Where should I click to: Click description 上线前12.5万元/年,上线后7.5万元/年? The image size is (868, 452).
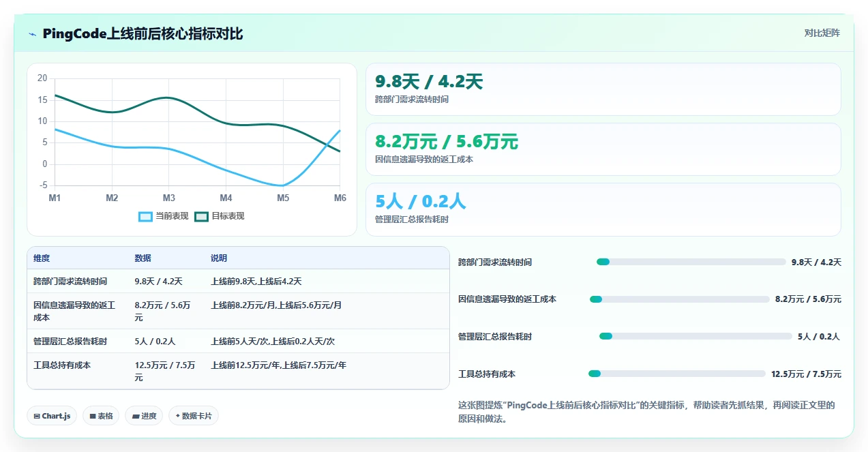[279, 365]
